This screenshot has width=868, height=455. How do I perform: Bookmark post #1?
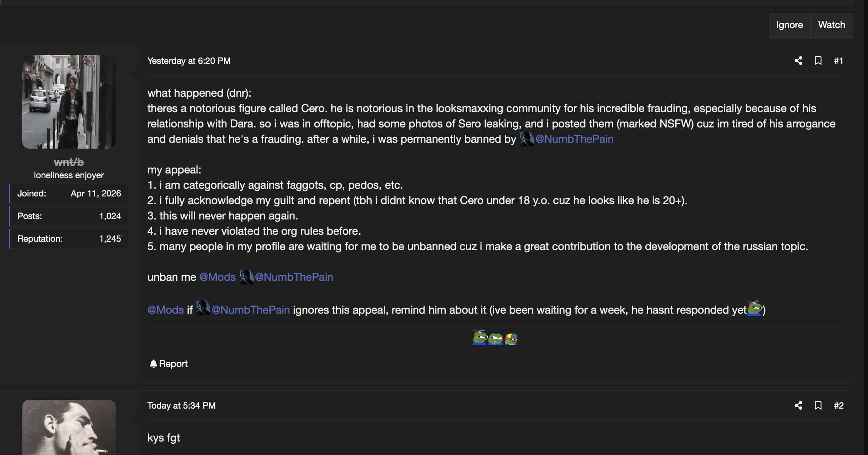(818, 61)
